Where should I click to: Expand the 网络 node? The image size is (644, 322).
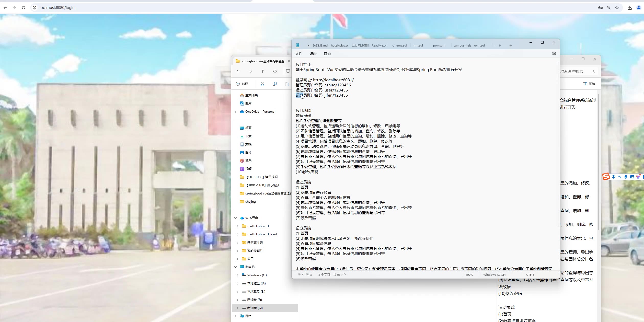click(236, 316)
